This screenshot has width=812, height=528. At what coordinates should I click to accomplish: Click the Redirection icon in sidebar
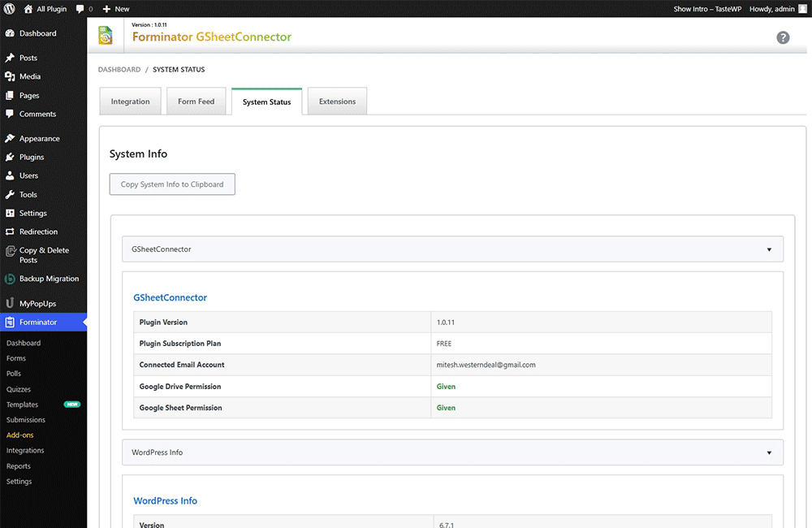point(10,232)
